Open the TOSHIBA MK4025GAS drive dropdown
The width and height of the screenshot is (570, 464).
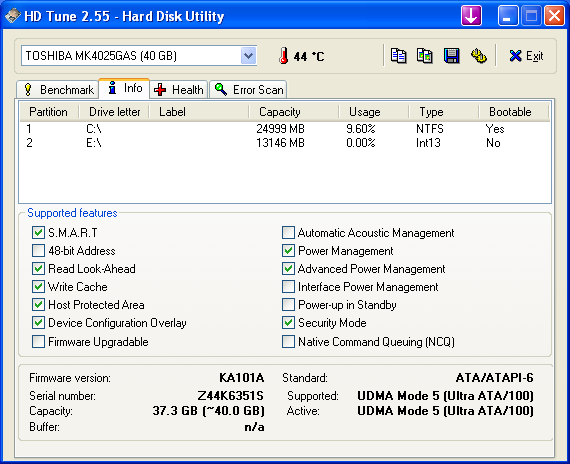[x=249, y=56]
